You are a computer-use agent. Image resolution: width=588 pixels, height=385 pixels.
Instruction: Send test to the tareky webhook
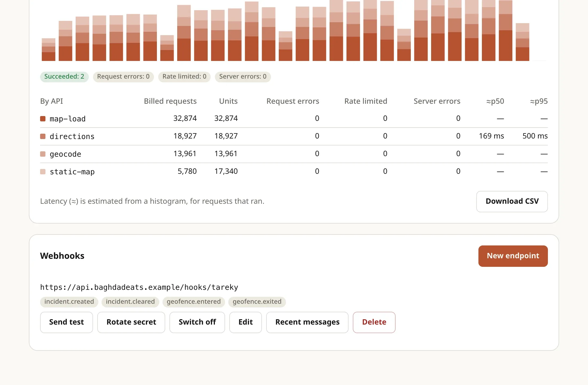click(67, 322)
